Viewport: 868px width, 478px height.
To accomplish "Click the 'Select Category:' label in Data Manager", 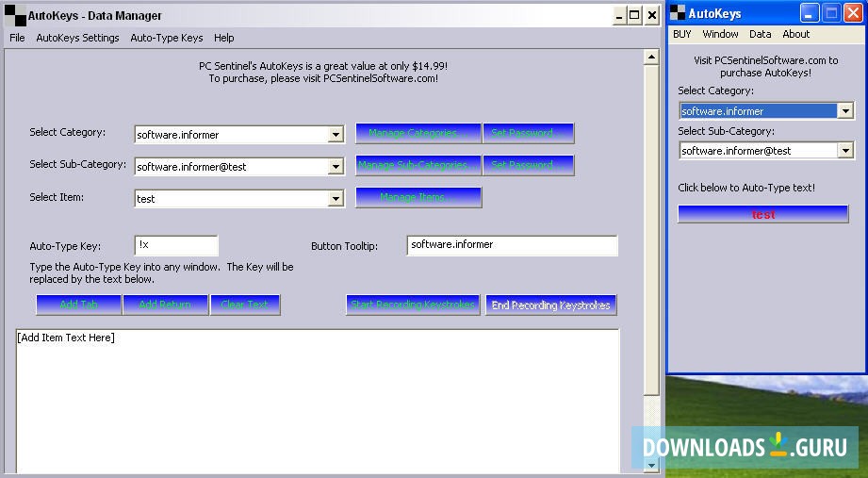I will [68, 132].
